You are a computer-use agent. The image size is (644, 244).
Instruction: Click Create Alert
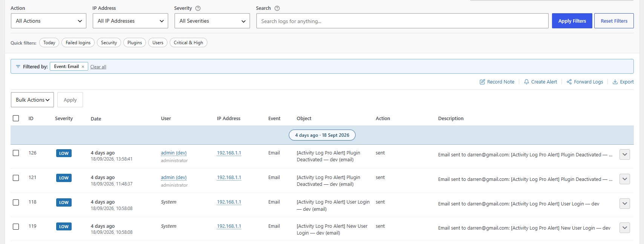click(540, 82)
